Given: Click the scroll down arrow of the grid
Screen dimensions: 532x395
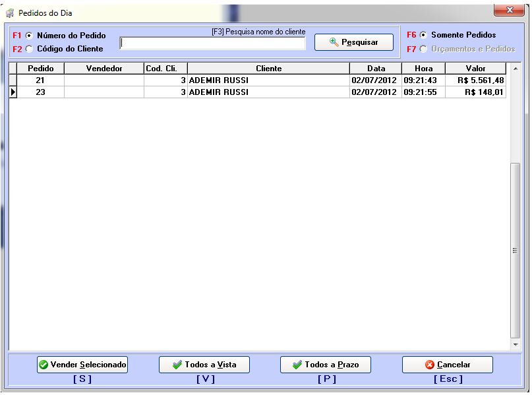Looking at the screenshot, I should point(516,345).
